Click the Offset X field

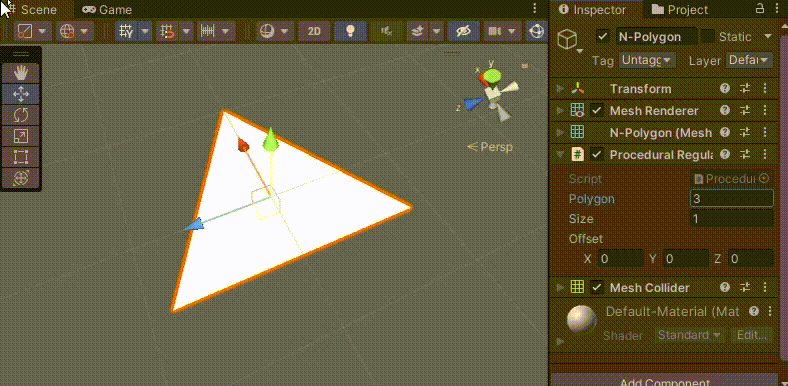click(620, 259)
